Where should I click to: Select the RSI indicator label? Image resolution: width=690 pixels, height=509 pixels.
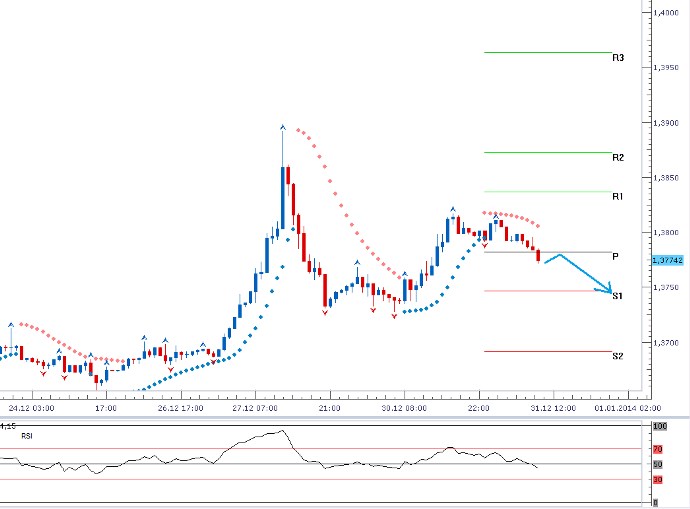[x=27, y=436]
